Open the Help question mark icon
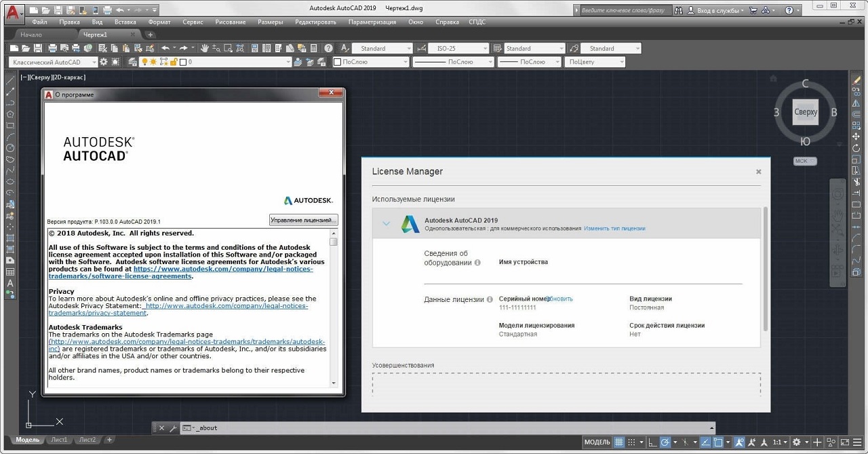 click(329, 48)
